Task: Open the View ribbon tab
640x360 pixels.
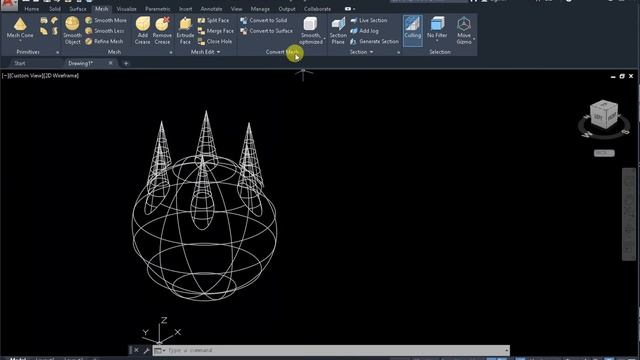Action: click(x=236, y=9)
